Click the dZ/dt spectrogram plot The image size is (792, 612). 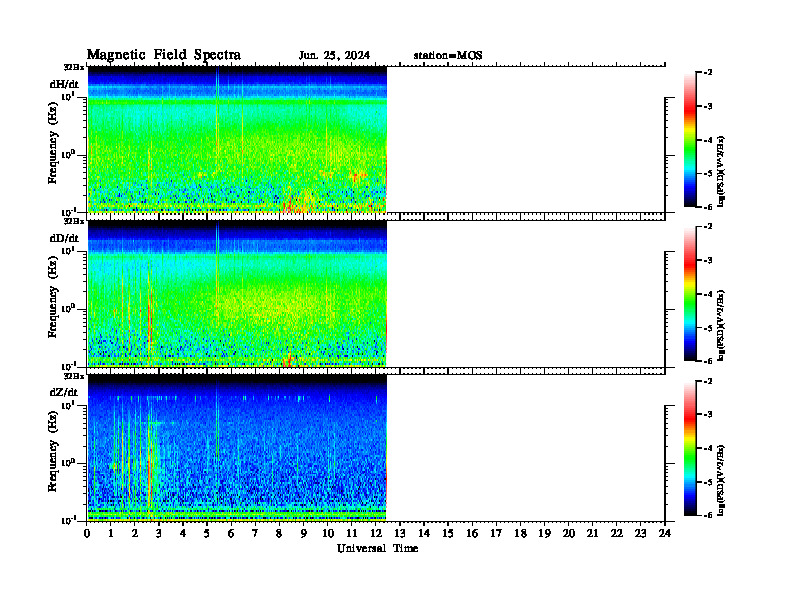(237, 448)
